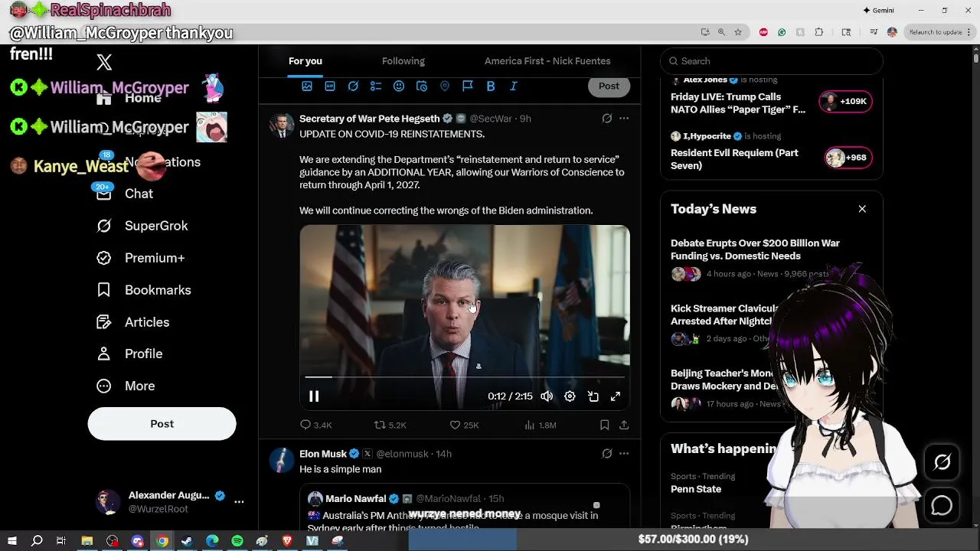Image resolution: width=980 pixels, height=551 pixels.
Task: Open the @elonmusk profile handle
Action: click(403, 454)
